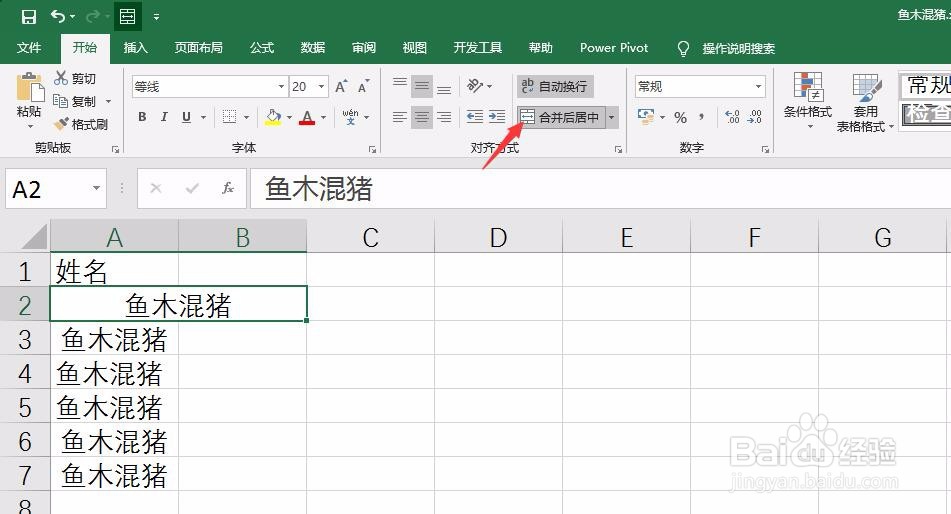This screenshot has width=951, height=514.
Task: Go to the 视图 tab
Action: click(415, 48)
